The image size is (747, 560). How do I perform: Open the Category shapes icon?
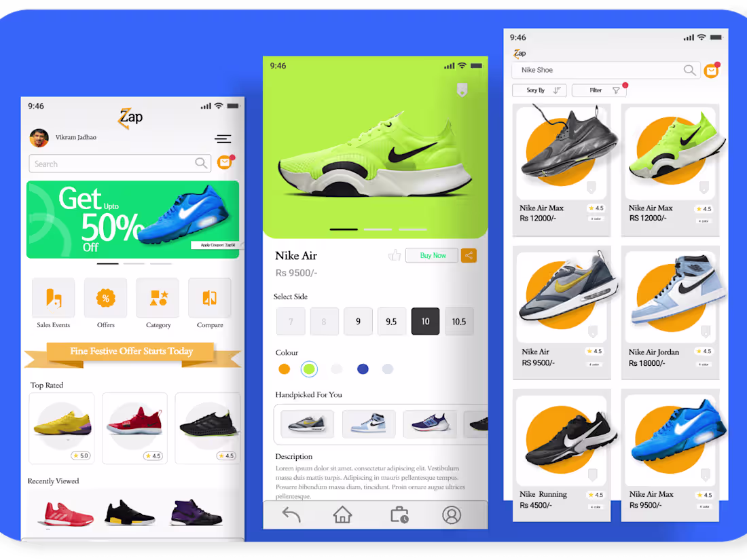point(158,298)
